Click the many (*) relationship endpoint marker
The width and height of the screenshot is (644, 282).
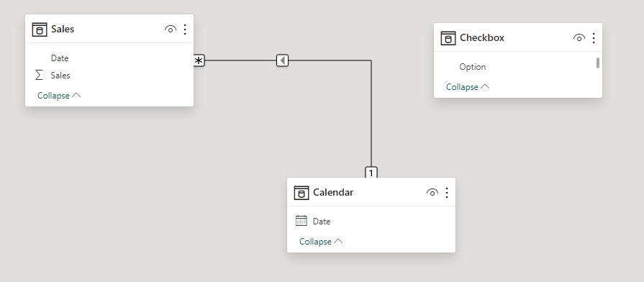(x=199, y=60)
